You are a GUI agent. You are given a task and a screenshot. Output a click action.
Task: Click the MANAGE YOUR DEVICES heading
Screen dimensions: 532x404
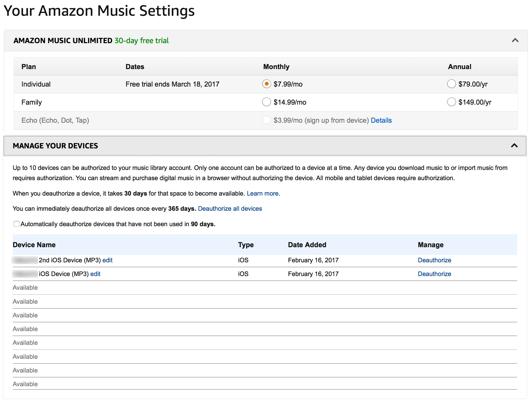click(55, 146)
